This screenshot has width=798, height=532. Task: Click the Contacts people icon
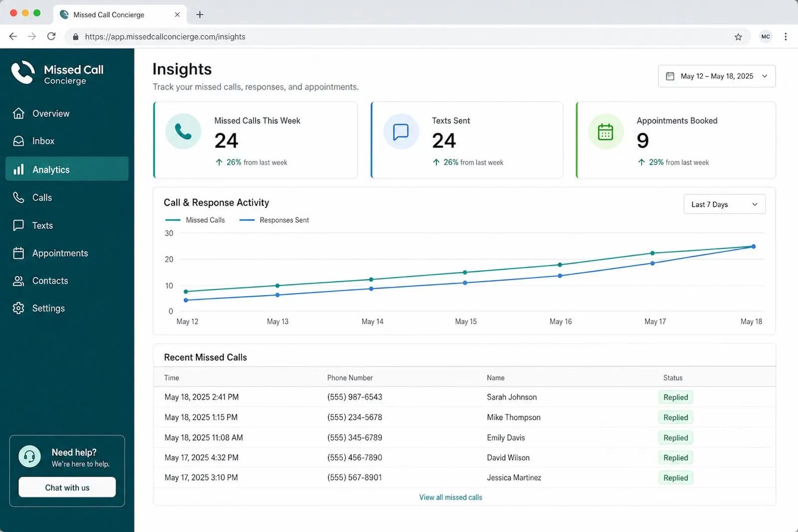18,281
